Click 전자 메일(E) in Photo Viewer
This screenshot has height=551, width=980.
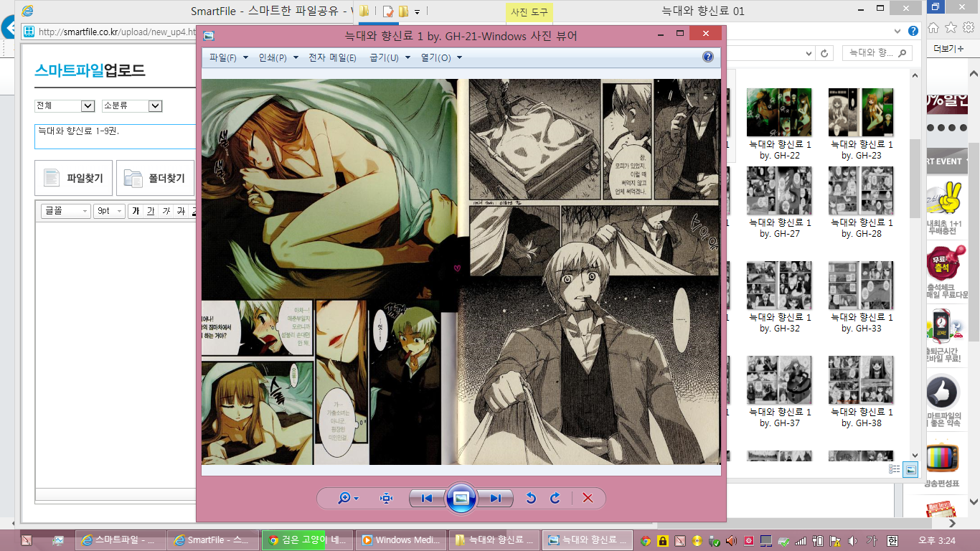point(332,57)
